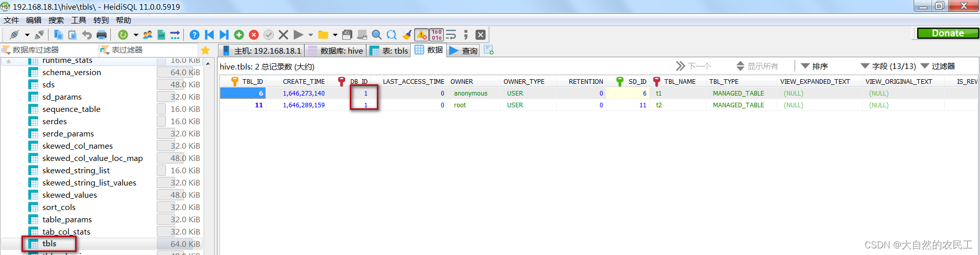Open the Refresh dropdown arrow
Viewport: 980px width, 255px height.
pos(136,35)
